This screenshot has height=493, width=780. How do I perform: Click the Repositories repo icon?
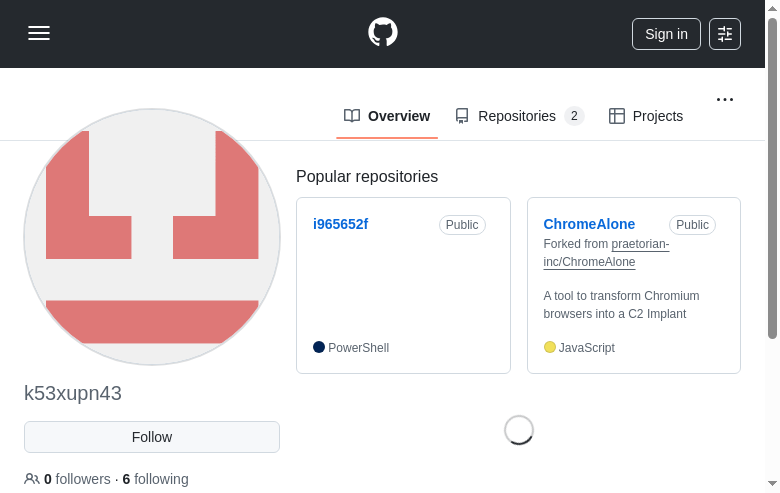[x=462, y=116]
